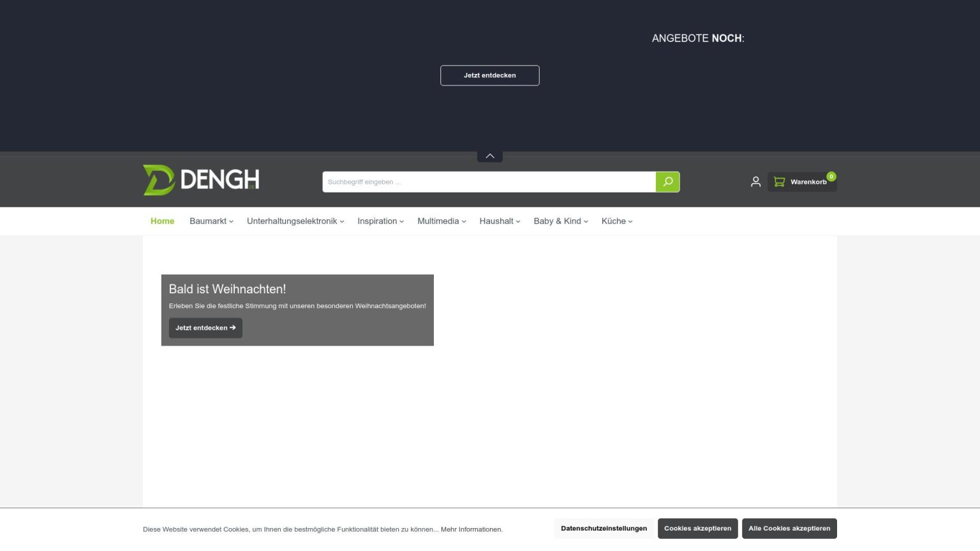
Task: Click the top banner Jetzt entdecken button
Action: [489, 75]
